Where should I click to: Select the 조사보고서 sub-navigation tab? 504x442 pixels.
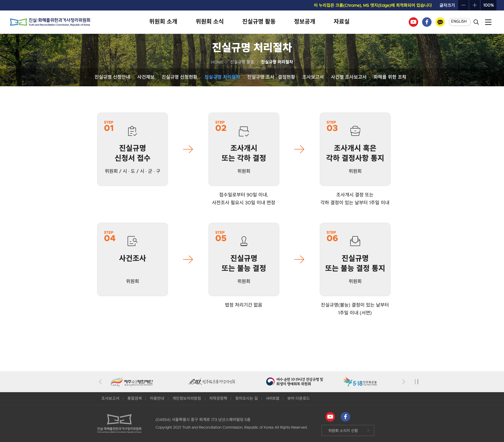313,77
